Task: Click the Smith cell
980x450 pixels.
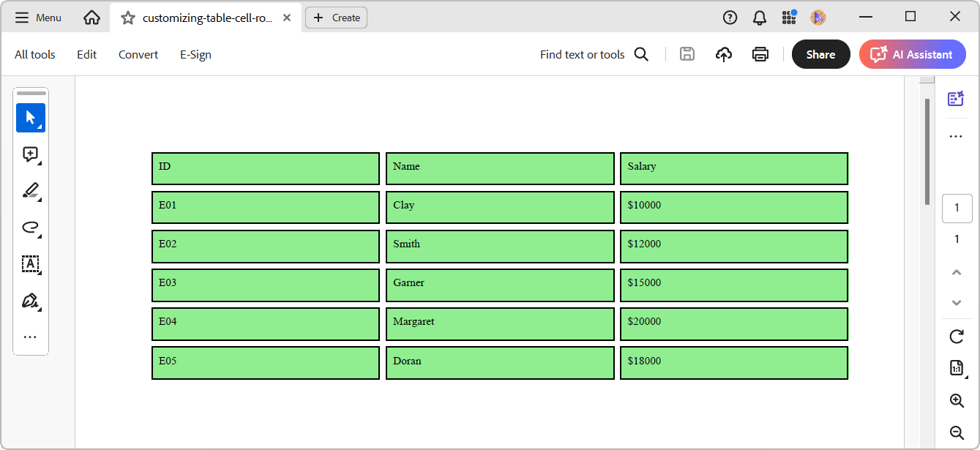Action: (x=500, y=246)
